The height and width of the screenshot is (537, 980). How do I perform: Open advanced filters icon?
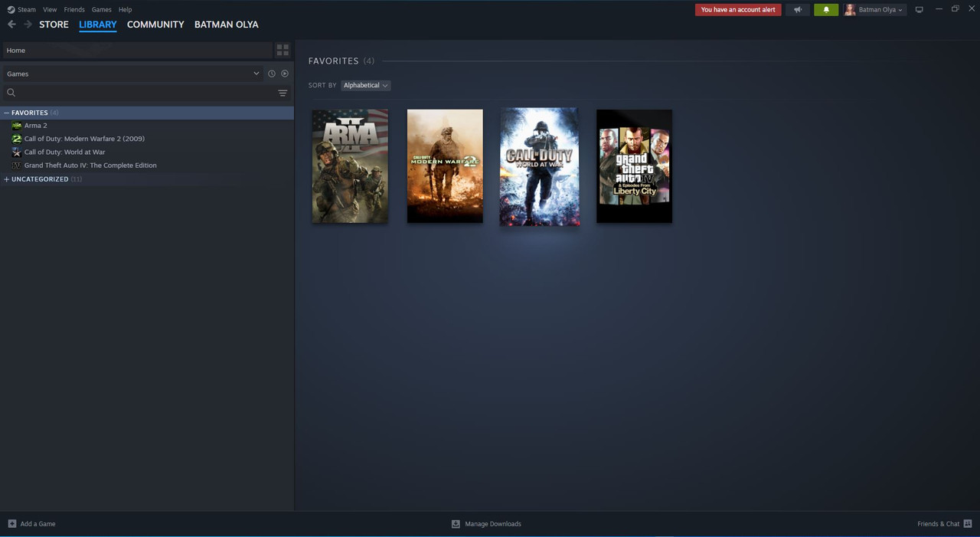coord(283,93)
